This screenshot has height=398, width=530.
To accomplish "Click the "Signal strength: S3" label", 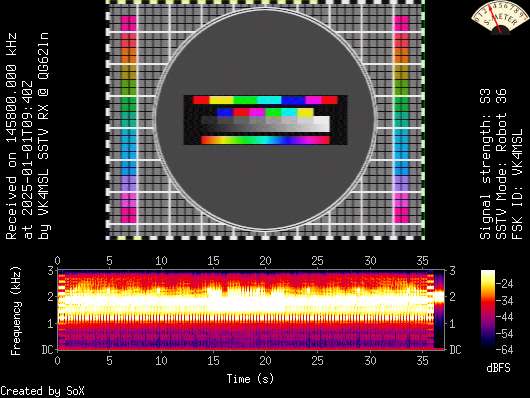I will pyautogui.click(x=485, y=164).
